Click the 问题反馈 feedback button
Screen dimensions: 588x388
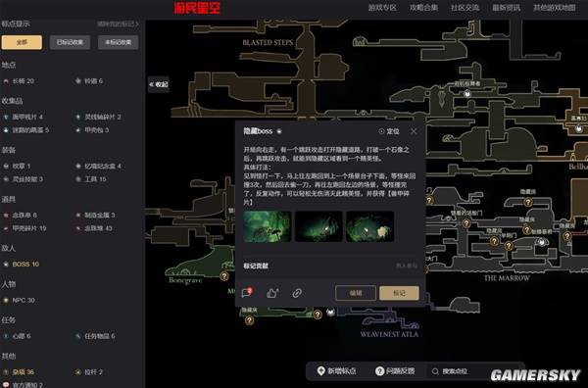coord(395,371)
